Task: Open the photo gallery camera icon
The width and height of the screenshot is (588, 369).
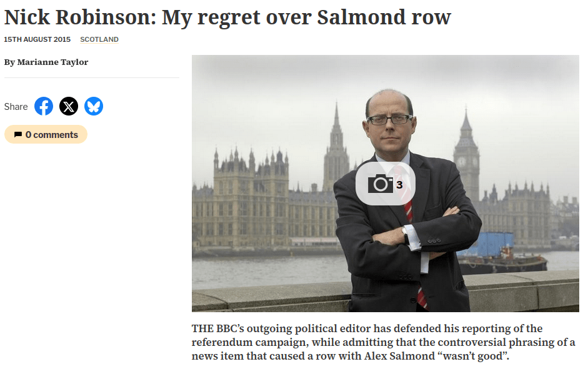Action: coord(381,184)
